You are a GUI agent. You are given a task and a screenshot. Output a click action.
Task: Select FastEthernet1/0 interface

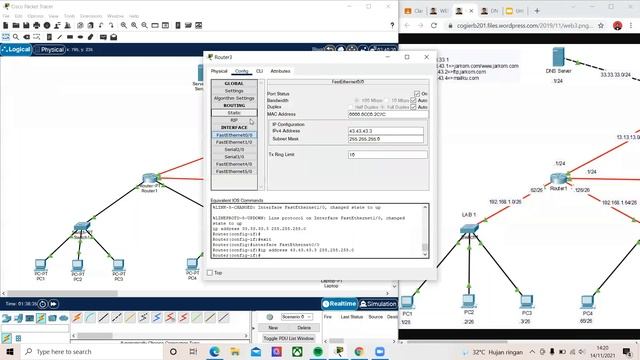234,142
